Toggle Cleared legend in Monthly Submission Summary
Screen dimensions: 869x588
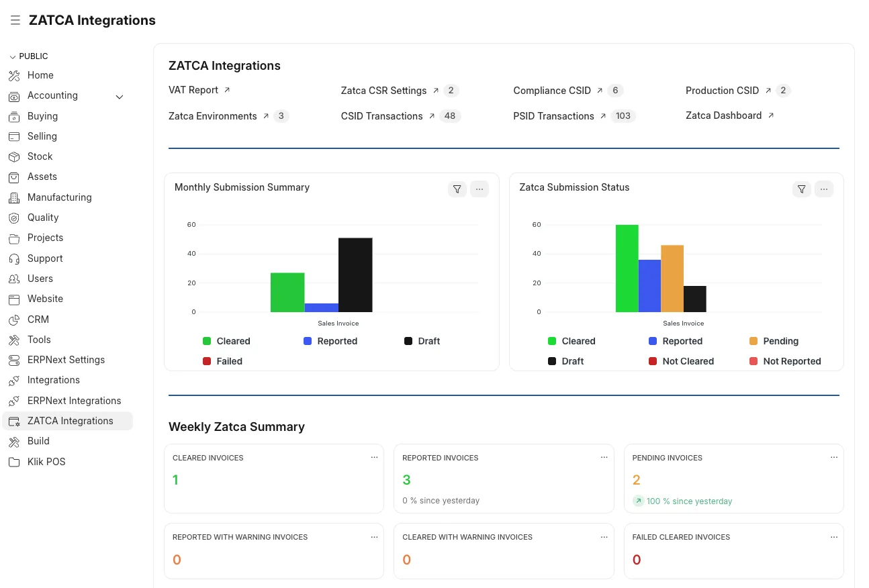tap(226, 341)
